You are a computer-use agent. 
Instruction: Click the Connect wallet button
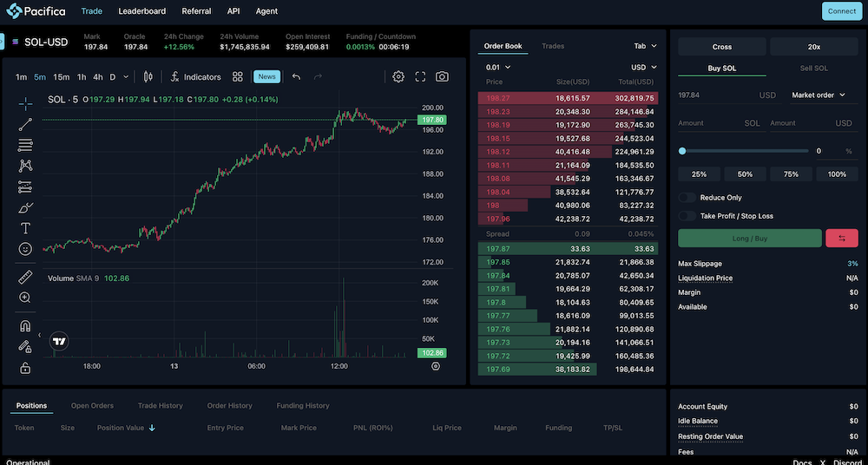[x=841, y=11]
